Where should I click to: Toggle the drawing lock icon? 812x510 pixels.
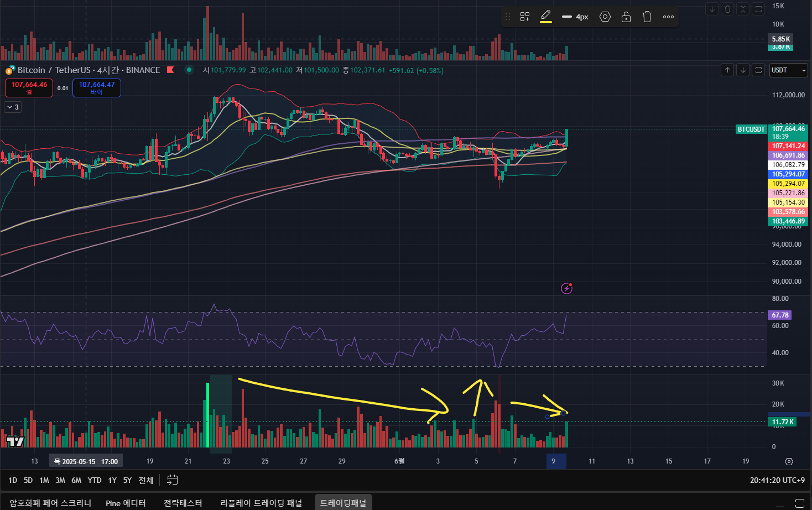coord(626,17)
